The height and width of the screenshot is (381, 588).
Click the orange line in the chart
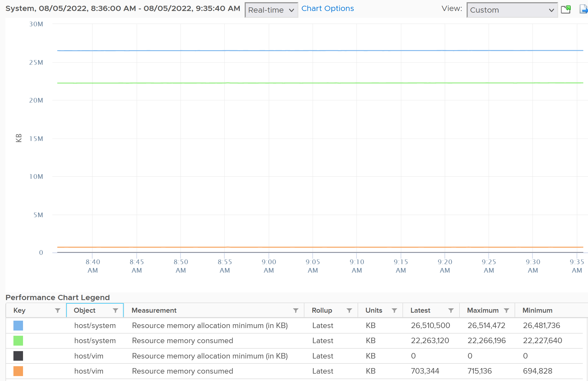click(x=320, y=247)
